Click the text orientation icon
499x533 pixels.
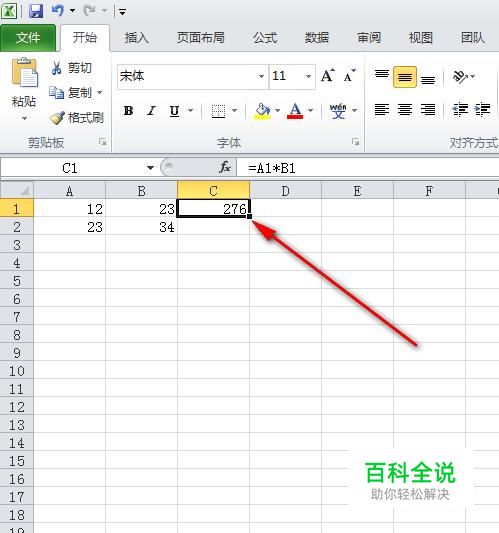(460, 77)
